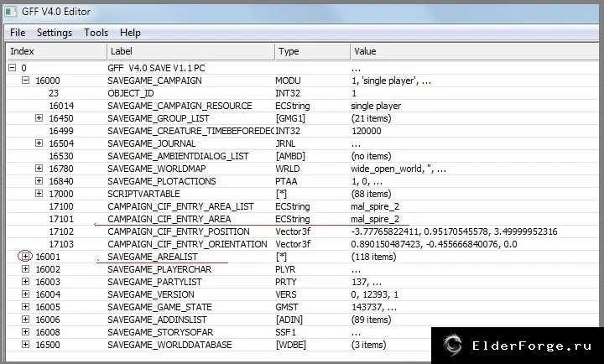Expand the 16004 SAVEGAME_VERSION node
The width and height of the screenshot is (604, 364).
[x=25, y=294]
